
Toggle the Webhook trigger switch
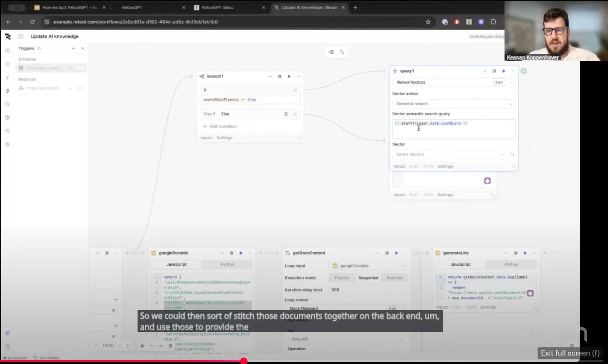click(x=79, y=88)
